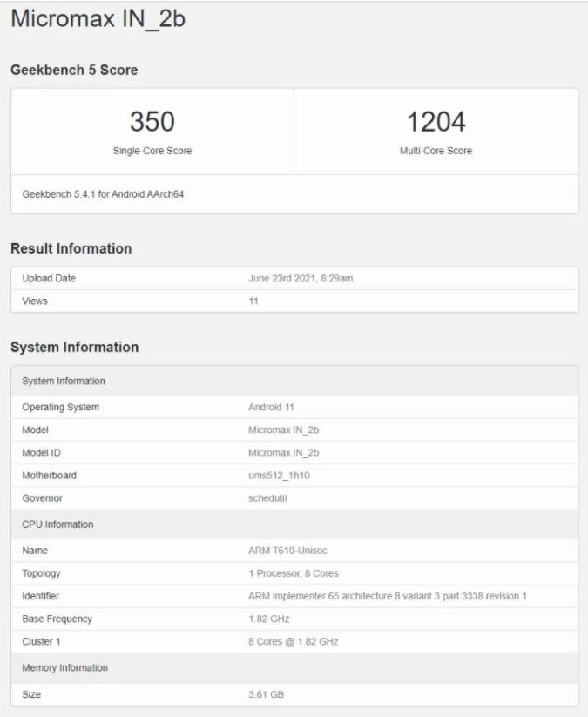Select the ARM implementer 65 identifier value

point(388,596)
